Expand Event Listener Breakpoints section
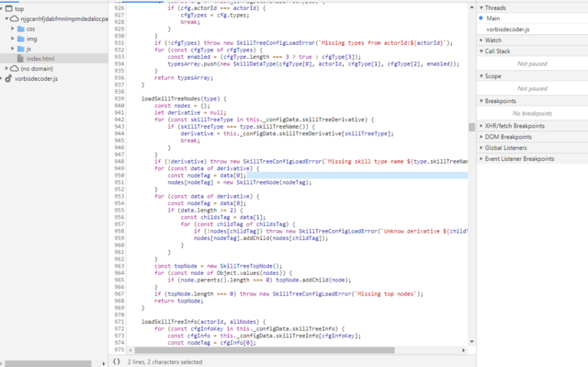The width and height of the screenshot is (588, 367). [x=481, y=159]
